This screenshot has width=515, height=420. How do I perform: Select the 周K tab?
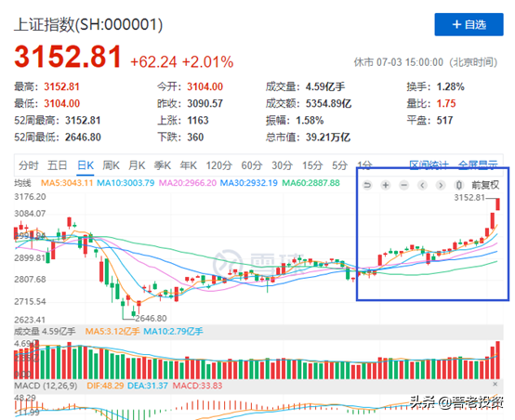(x=111, y=165)
